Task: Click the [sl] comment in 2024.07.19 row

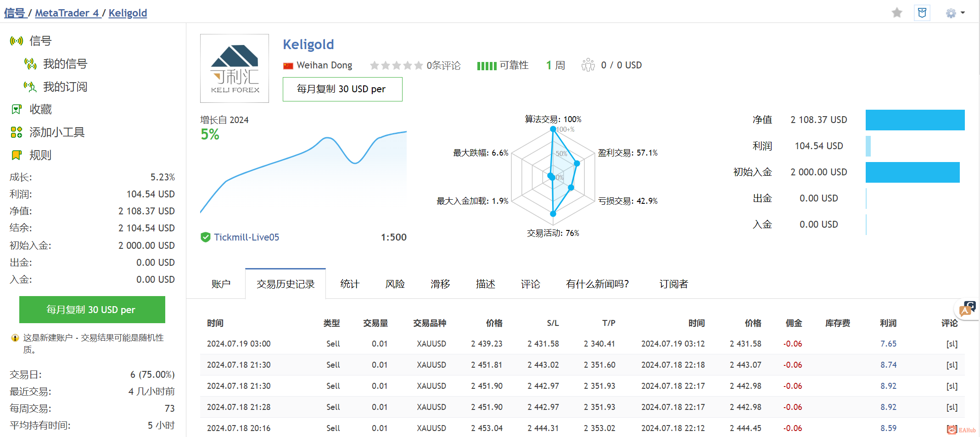Action: click(952, 344)
